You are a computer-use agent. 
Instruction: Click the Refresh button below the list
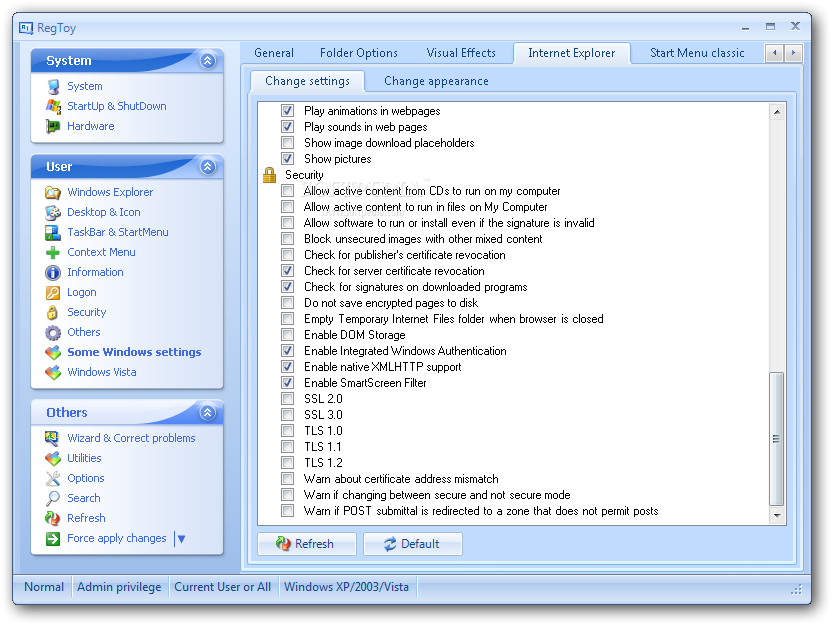point(307,544)
